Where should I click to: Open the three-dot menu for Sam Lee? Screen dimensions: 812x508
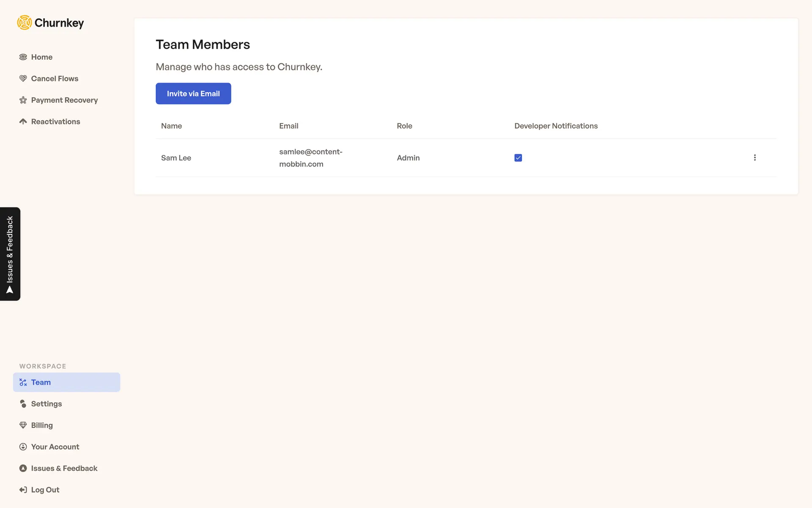point(754,158)
